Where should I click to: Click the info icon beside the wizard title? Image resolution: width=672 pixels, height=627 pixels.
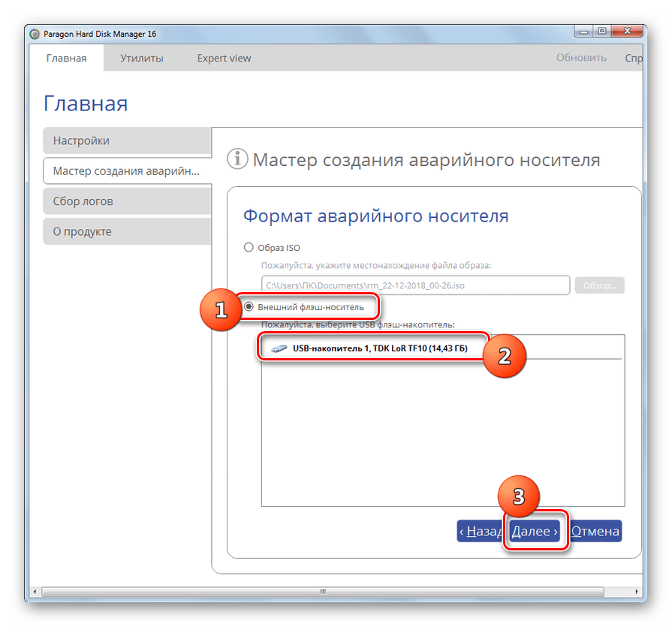pyautogui.click(x=237, y=159)
